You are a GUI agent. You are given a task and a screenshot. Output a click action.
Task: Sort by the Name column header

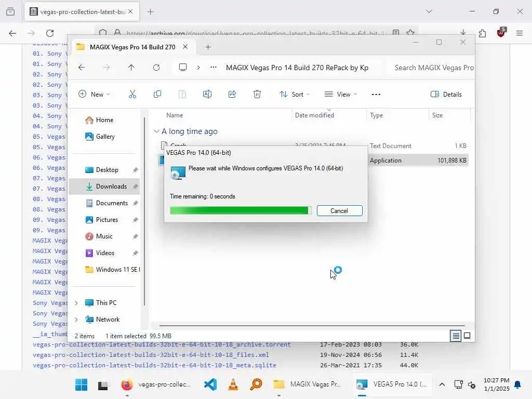[175, 115]
